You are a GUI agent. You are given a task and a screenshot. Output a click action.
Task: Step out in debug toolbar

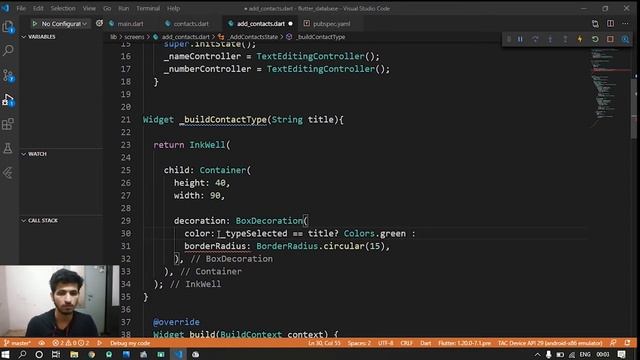point(565,39)
